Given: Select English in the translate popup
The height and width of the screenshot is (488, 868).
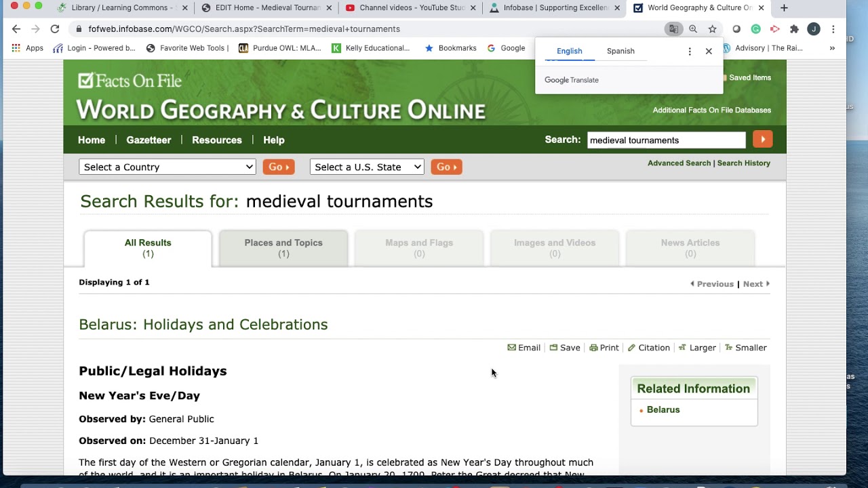Looking at the screenshot, I should (x=570, y=52).
